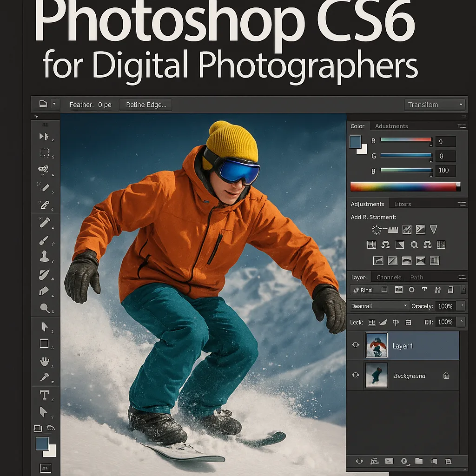This screenshot has width=476, height=476.
Task: Switch to the Chonnele tab
Action: coord(389,277)
